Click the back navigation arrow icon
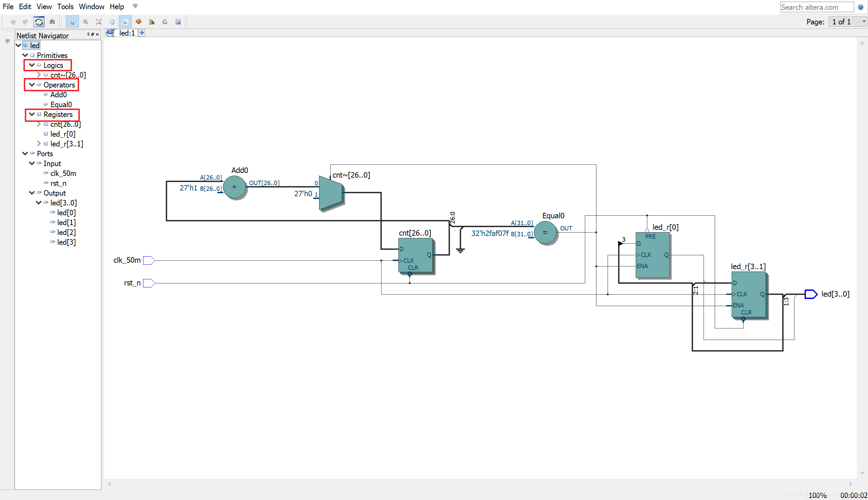 13,22
